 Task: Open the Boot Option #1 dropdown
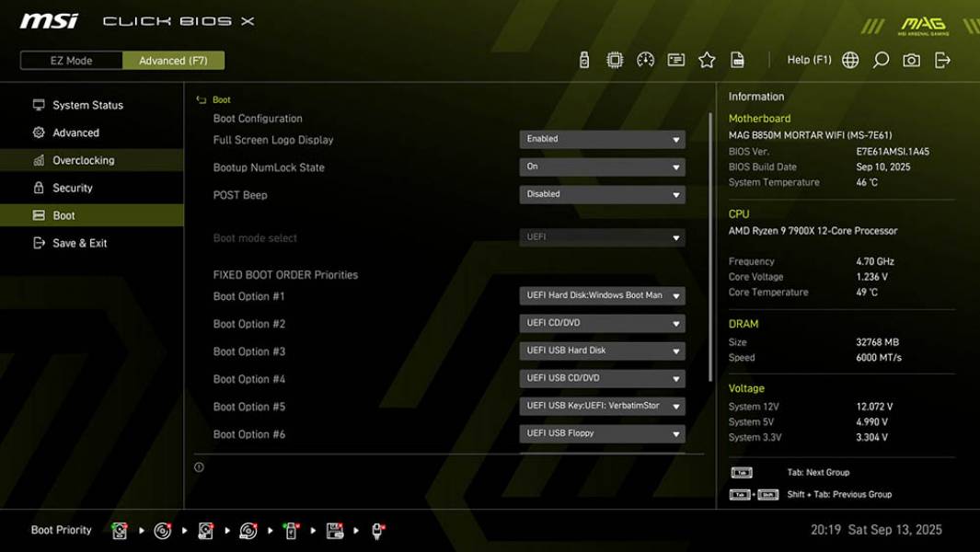click(602, 295)
